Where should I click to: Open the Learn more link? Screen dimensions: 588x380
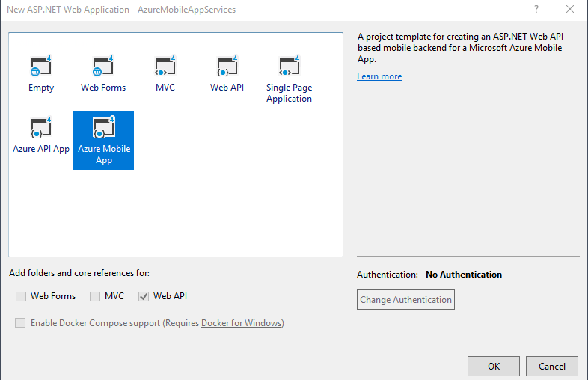[379, 76]
